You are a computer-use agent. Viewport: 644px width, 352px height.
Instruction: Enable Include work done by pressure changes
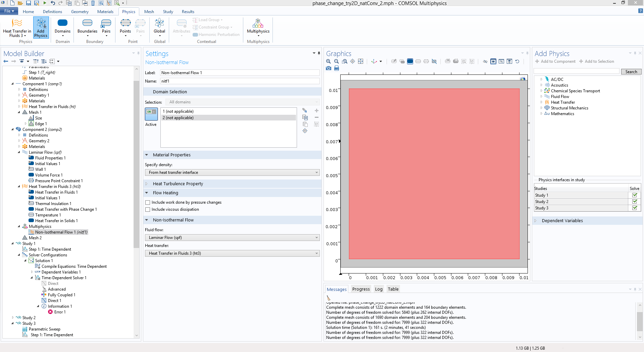pos(148,202)
